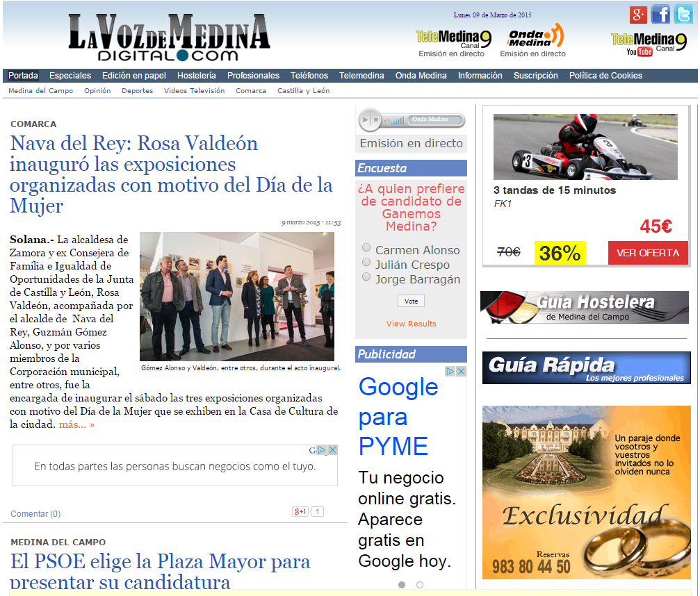Open the Google+ social icon
This screenshot has height=596, width=700.
click(x=638, y=15)
